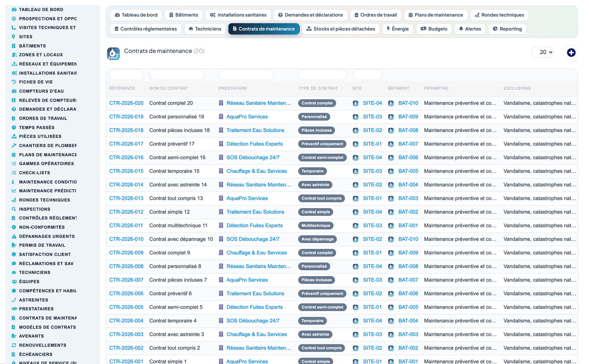Open Pièces utilisées in sidebar

click(x=40, y=136)
